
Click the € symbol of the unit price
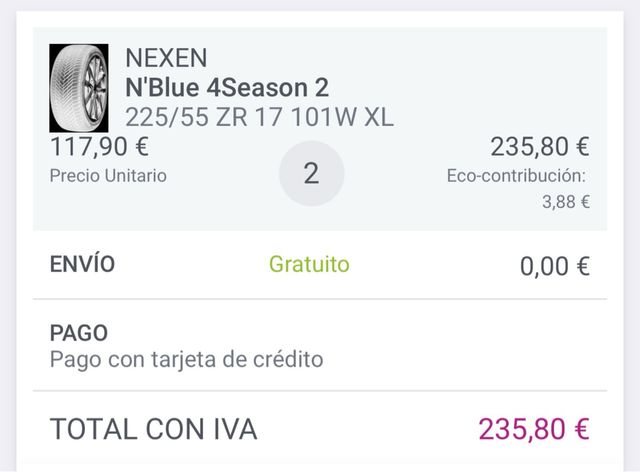click(141, 147)
